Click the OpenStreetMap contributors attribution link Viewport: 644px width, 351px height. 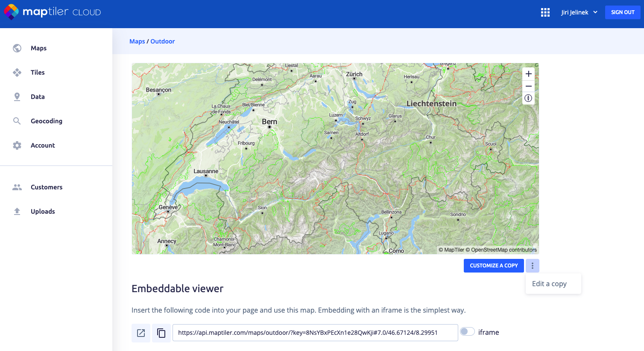click(x=503, y=250)
